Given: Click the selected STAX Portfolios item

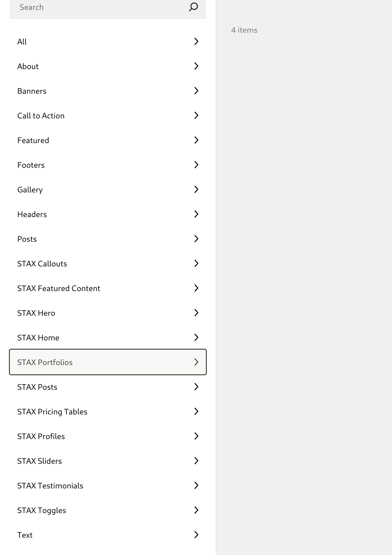Looking at the screenshot, I should (108, 362).
